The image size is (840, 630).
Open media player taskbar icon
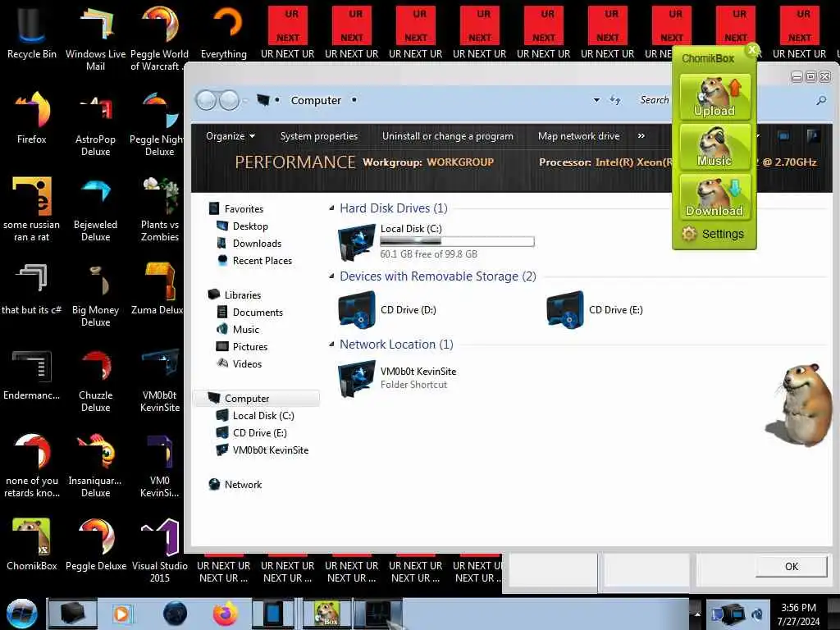click(x=122, y=614)
